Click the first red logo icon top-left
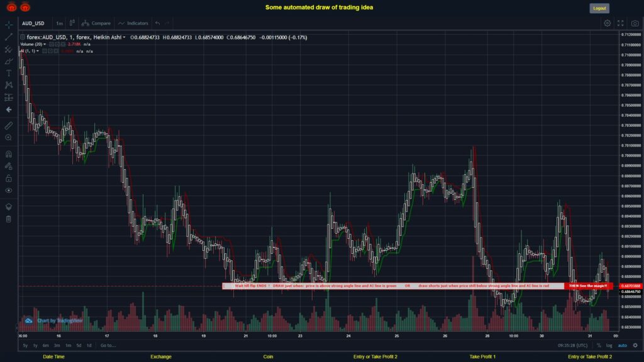This screenshot has height=362, width=644. tap(11, 7)
